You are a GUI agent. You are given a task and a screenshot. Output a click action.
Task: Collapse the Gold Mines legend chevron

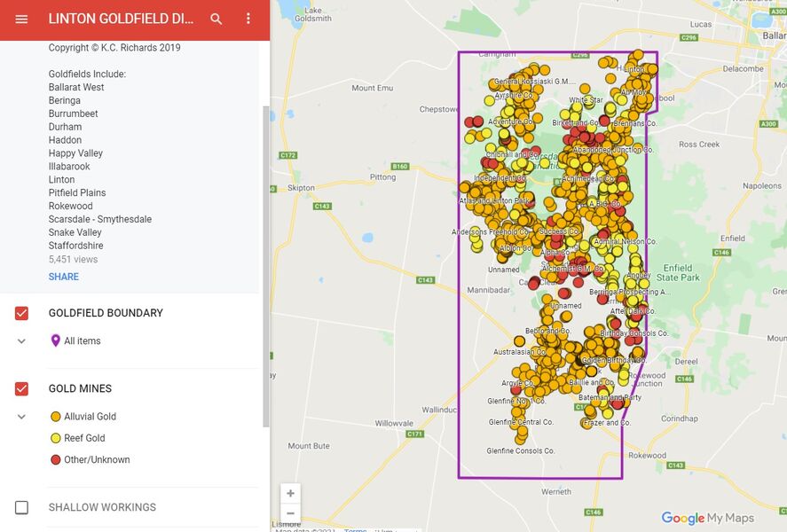(21, 417)
